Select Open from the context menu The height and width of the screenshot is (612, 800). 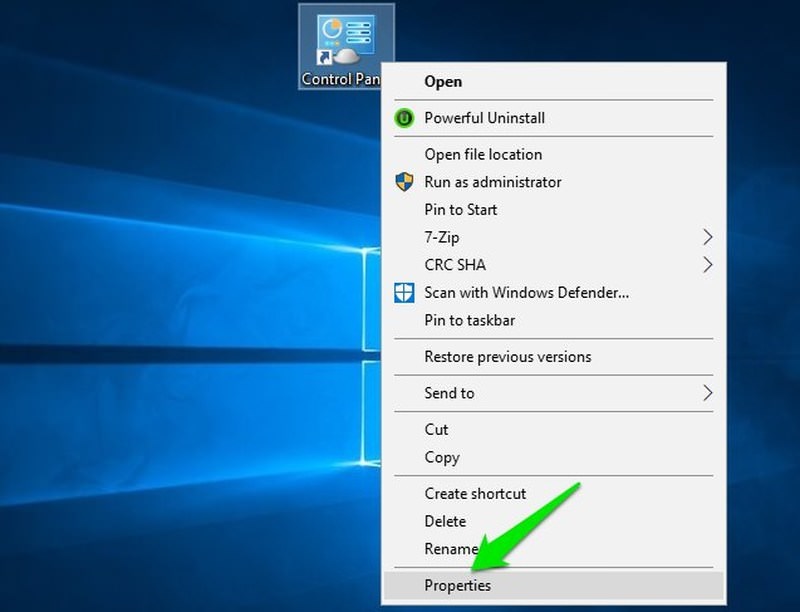click(441, 81)
